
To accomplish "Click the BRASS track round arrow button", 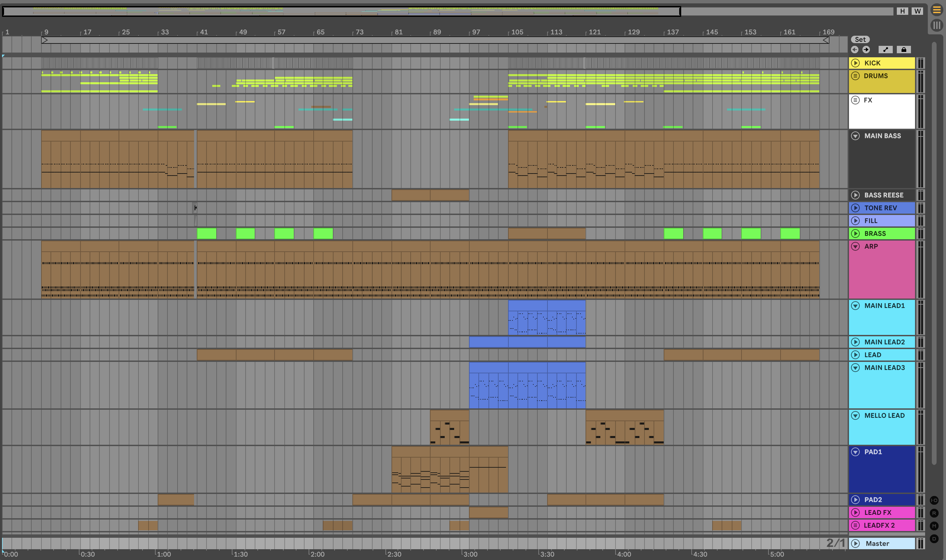I will 855,234.
